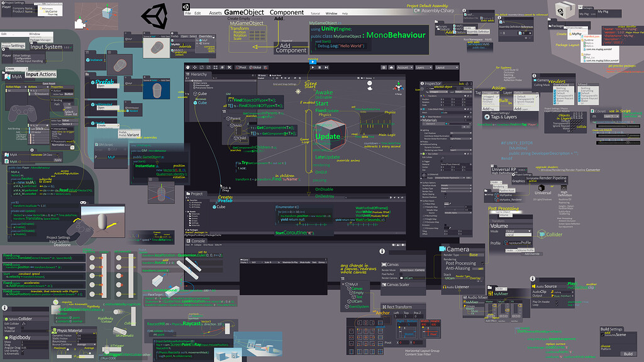Click the Base Map color swatch in Inspector
The image size is (644, 362).
447,203
